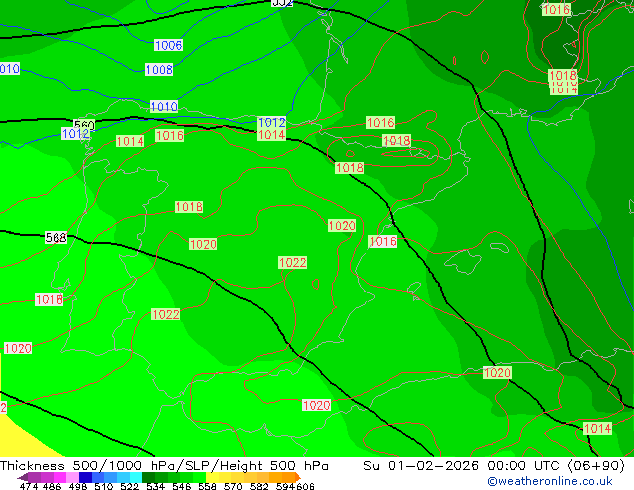Pick the dark blue swatch in the legend
Viewport: 634px width, 490px height.
85,477
